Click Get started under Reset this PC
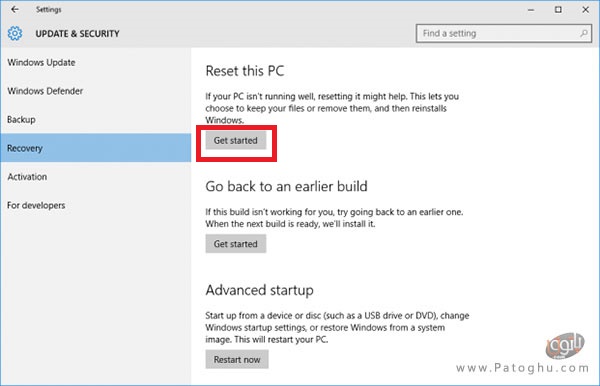The width and height of the screenshot is (600, 386). (236, 140)
